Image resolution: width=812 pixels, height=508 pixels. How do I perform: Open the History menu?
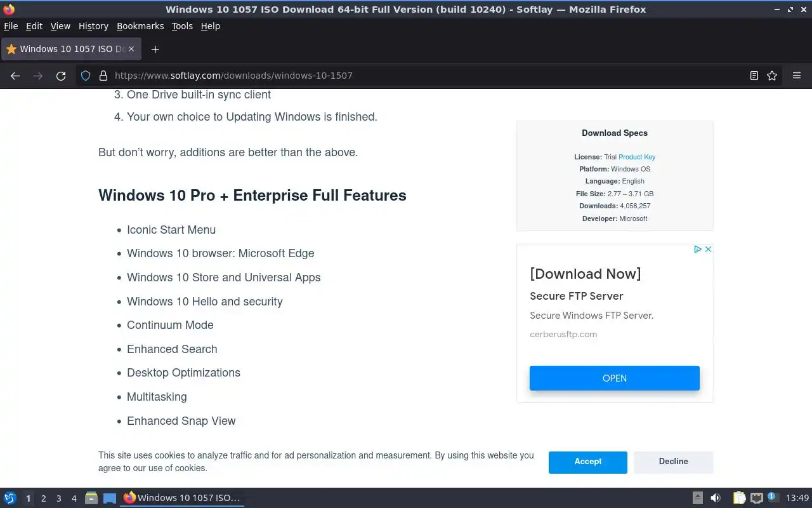pyautogui.click(x=93, y=26)
